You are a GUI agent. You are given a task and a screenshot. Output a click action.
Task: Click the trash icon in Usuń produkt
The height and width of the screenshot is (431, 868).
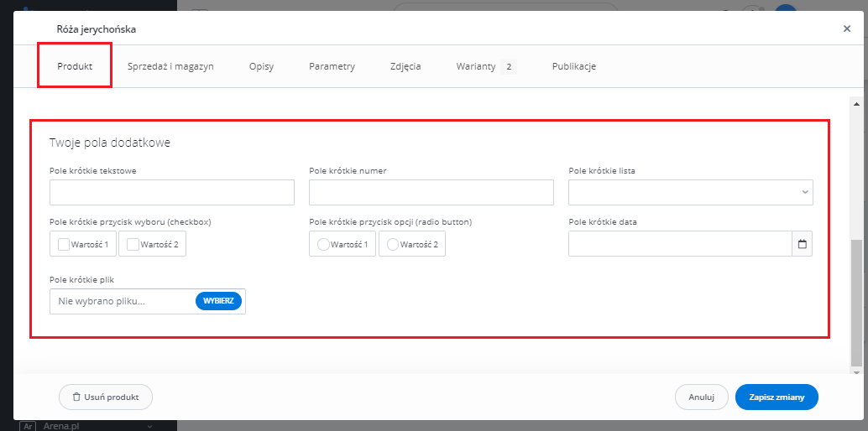[76, 397]
